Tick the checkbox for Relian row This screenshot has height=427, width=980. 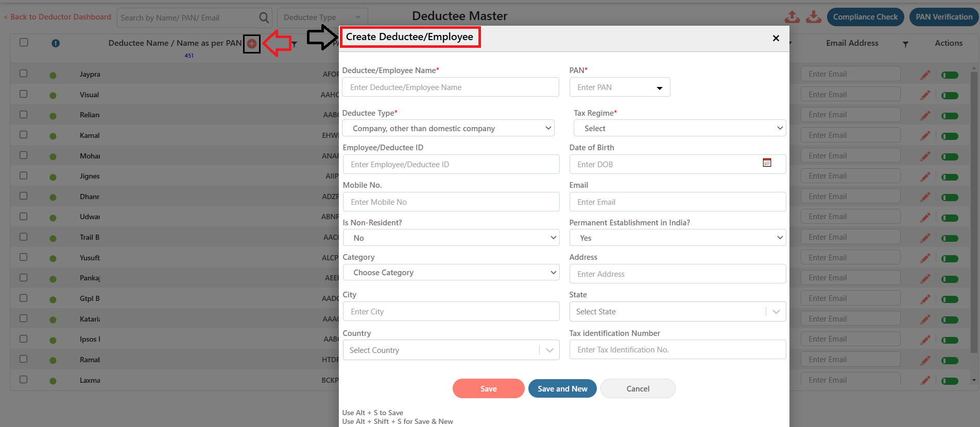pos(24,114)
